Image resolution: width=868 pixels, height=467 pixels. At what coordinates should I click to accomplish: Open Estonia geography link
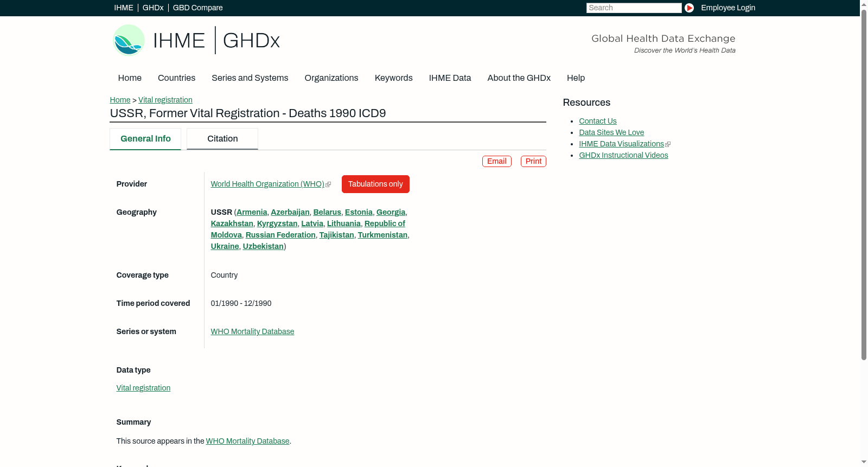359,213
